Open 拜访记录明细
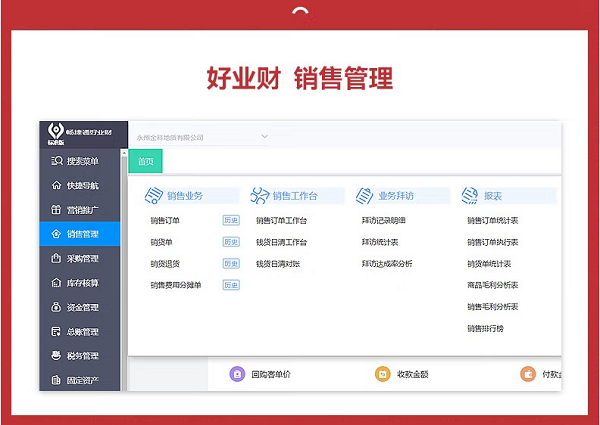The image size is (600, 425). pos(383,220)
